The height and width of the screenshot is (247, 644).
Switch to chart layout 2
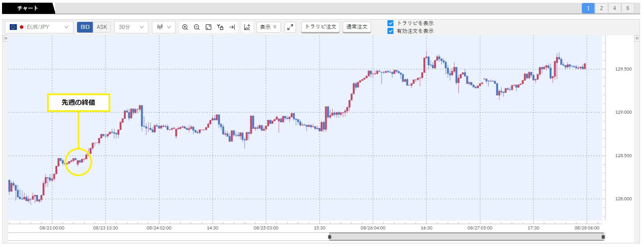click(x=601, y=8)
